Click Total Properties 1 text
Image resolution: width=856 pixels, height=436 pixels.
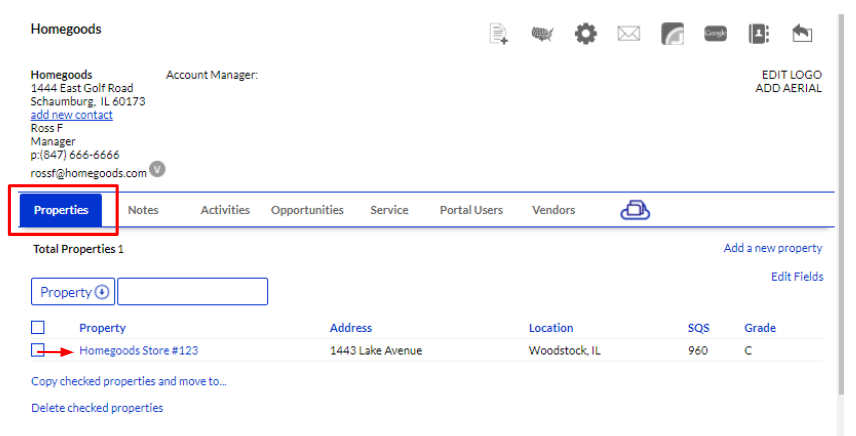tap(79, 249)
